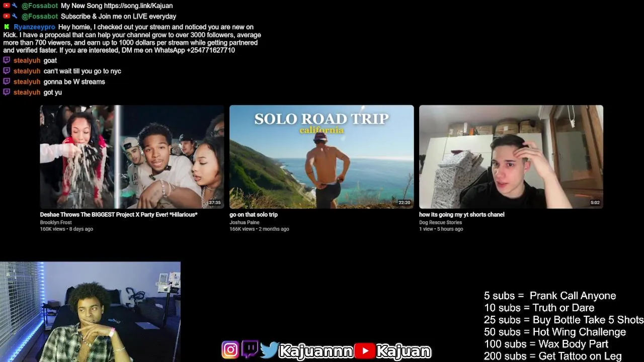Click the 'Kajuannn' handle text in banner
Screen dimensions: 644x362
(x=316, y=351)
